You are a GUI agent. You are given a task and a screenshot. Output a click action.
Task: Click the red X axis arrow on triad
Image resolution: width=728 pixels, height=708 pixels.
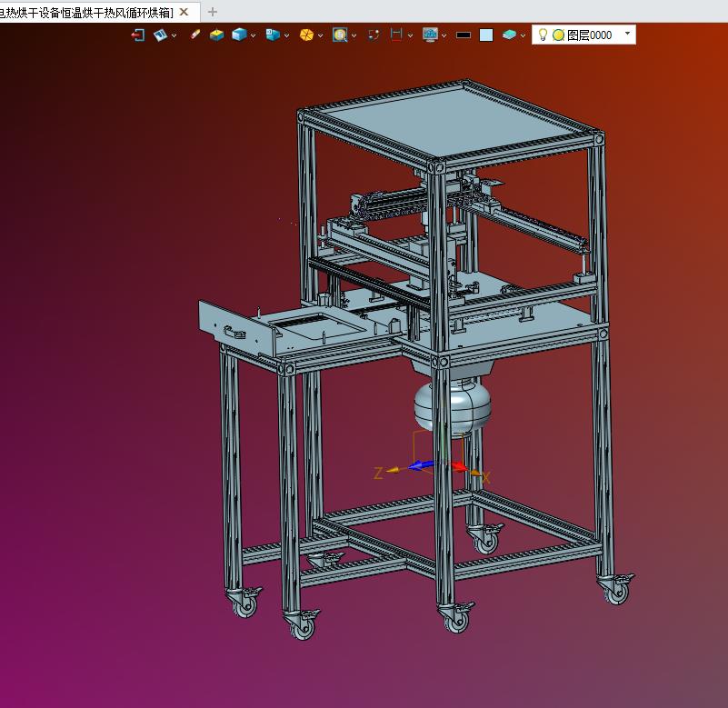click(458, 466)
